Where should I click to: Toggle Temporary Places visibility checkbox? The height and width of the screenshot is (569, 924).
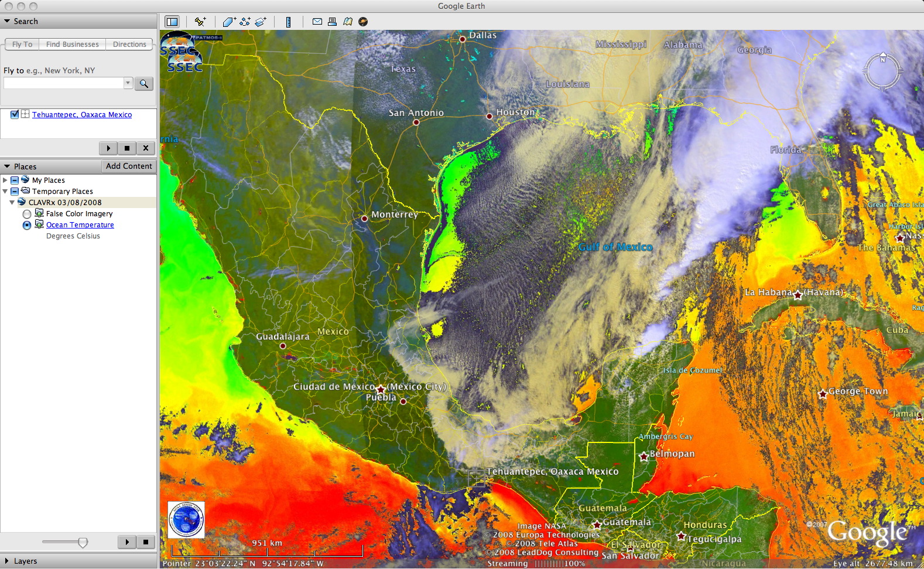(15, 192)
